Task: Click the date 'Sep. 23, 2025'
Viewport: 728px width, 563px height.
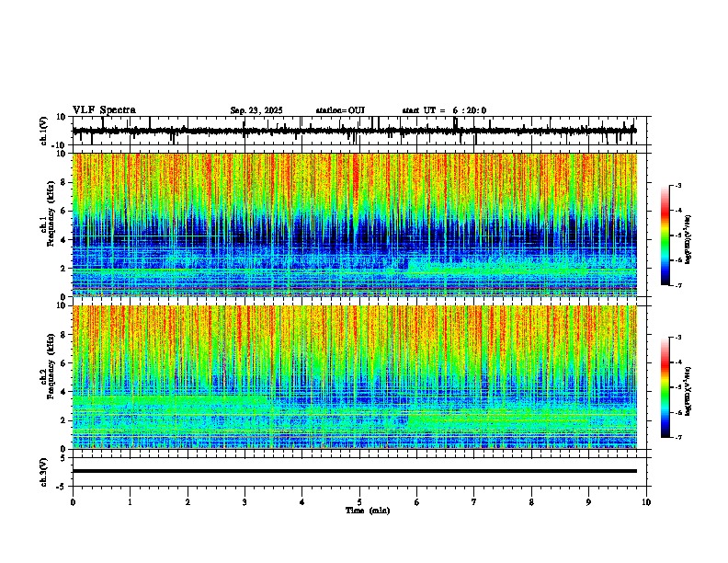Action: pyautogui.click(x=256, y=110)
